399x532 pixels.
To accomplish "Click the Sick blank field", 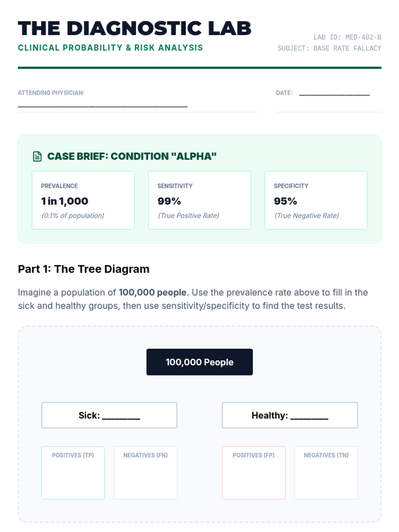I will 121,416.
